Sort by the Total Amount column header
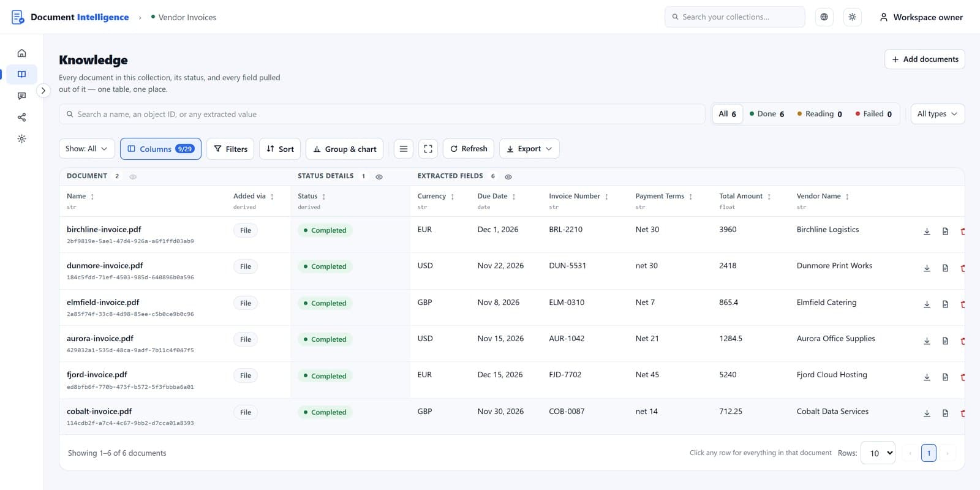Screen dimensions: 980x490 click(x=745, y=196)
